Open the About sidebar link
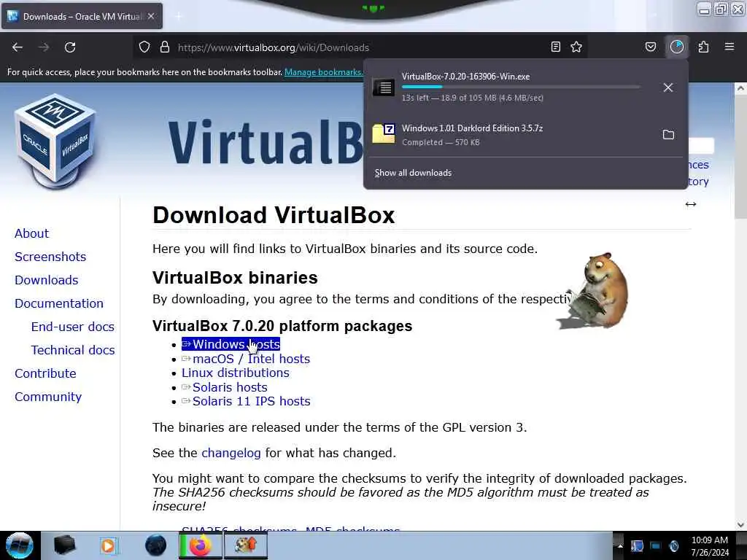Viewport: 747px width, 560px height. coord(31,233)
